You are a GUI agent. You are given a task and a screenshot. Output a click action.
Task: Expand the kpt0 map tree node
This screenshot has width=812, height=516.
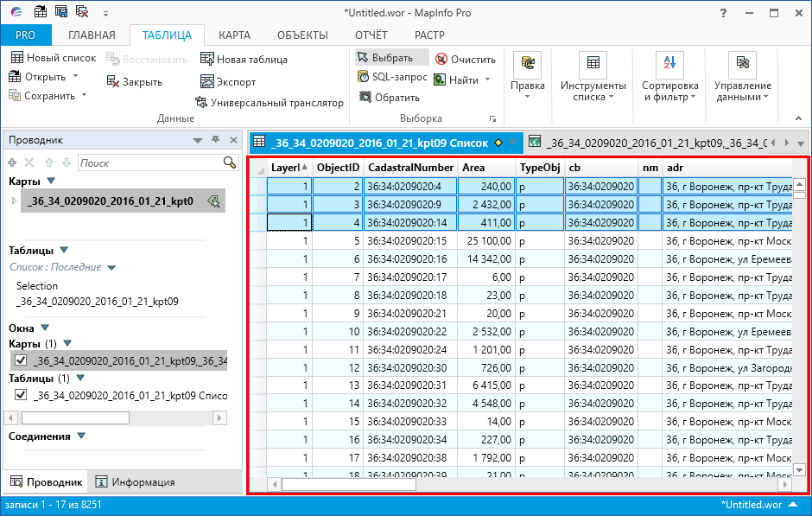(x=13, y=201)
